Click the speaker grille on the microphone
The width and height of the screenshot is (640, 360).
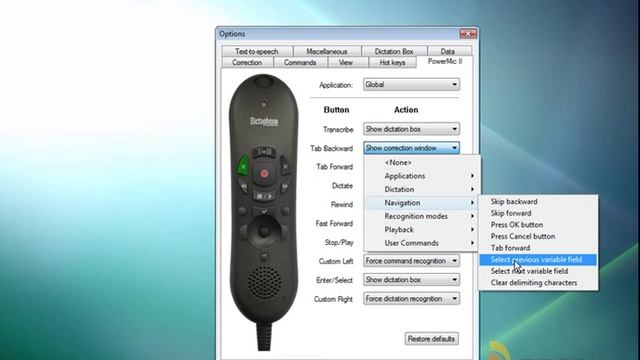264,283
